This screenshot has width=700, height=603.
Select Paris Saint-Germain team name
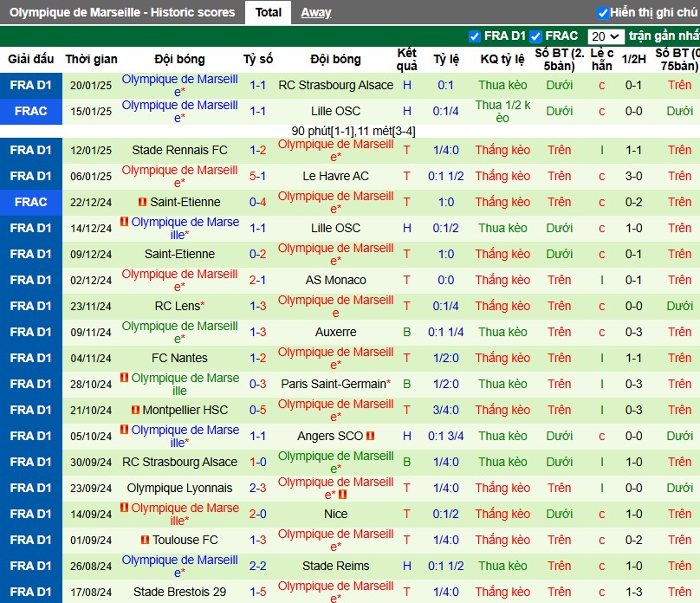[334, 384]
